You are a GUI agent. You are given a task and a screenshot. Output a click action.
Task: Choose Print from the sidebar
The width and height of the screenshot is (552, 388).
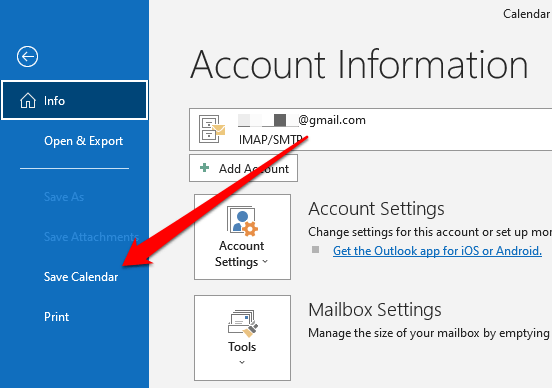(56, 317)
